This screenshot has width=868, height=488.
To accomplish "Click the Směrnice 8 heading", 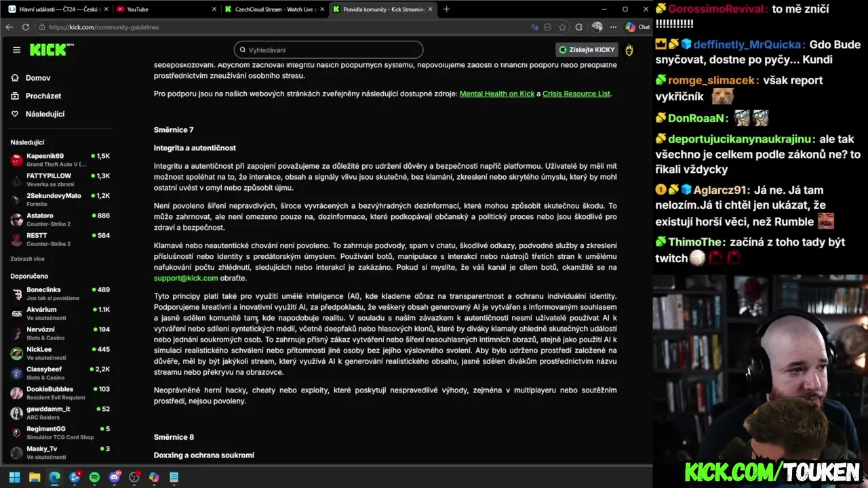I will [x=174, y=437].
